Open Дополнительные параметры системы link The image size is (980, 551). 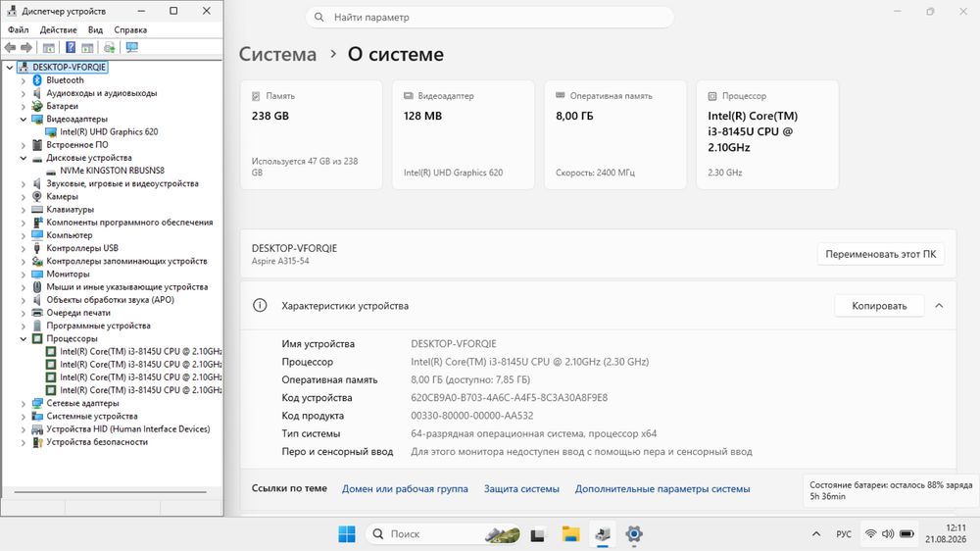click(x=662, y=489)
